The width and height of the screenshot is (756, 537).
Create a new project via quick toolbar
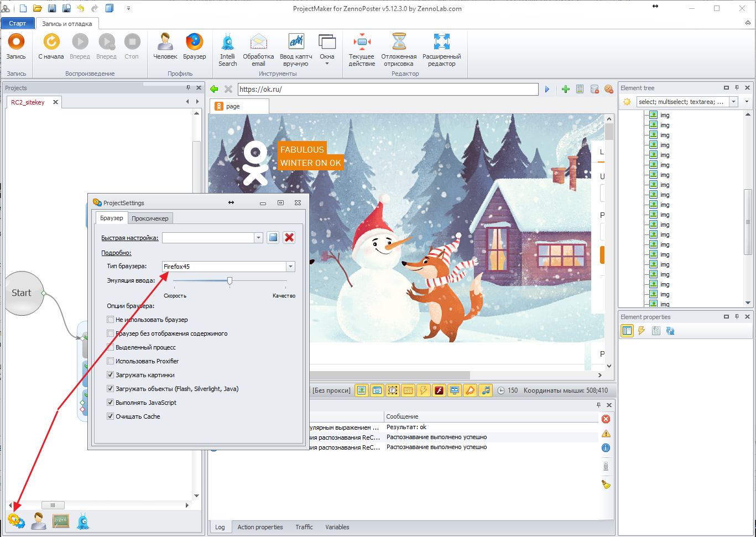click(23, 8)
